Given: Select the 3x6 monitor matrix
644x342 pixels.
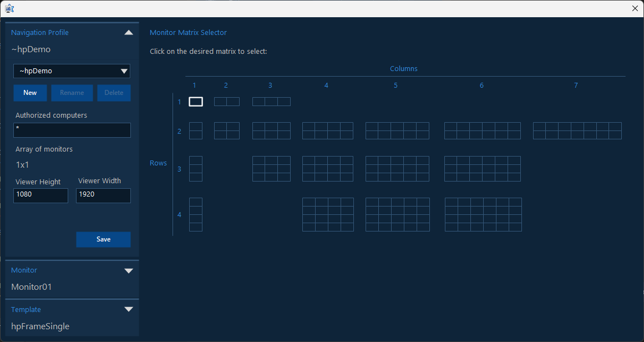Looking at the screenshot, I should point(482,169).
